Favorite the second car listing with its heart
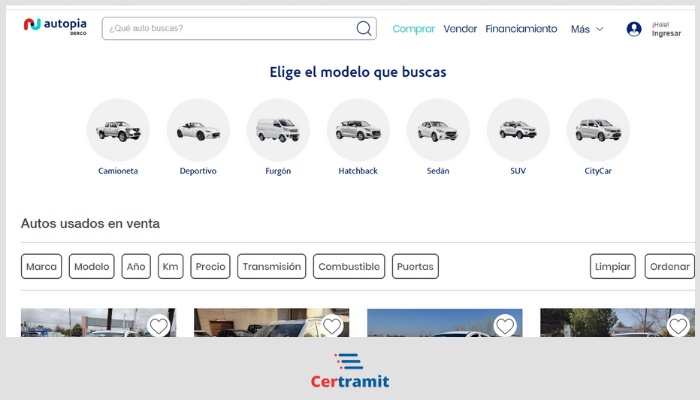The width and height of the screenshot is (700, 400). 332,326
